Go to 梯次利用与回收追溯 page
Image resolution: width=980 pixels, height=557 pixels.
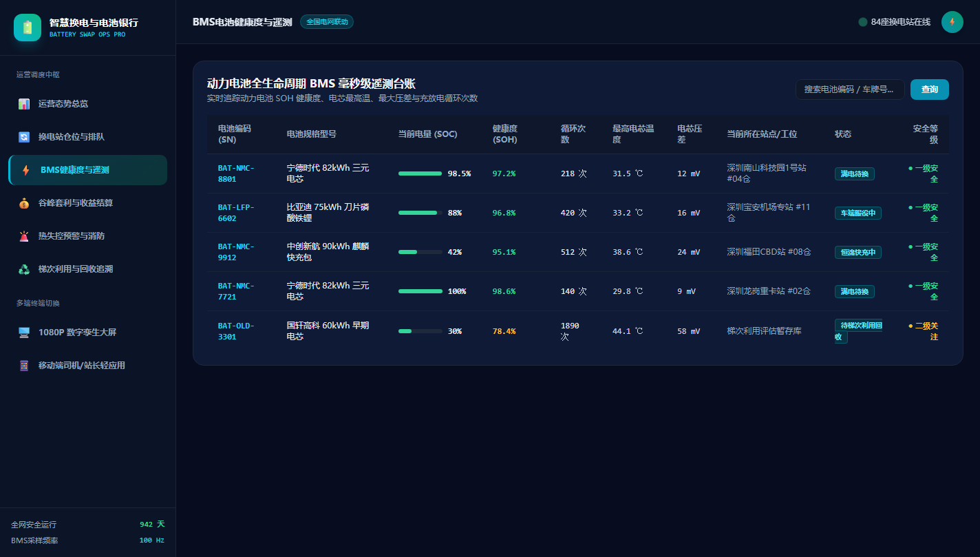pyautogui.click(x=87, y=269)
